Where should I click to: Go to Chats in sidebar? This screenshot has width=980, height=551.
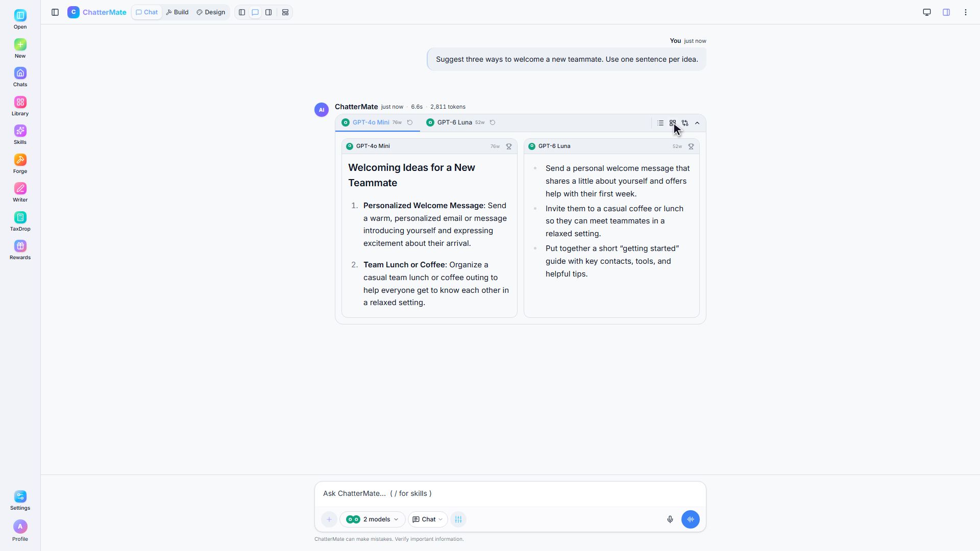(20, 78)
